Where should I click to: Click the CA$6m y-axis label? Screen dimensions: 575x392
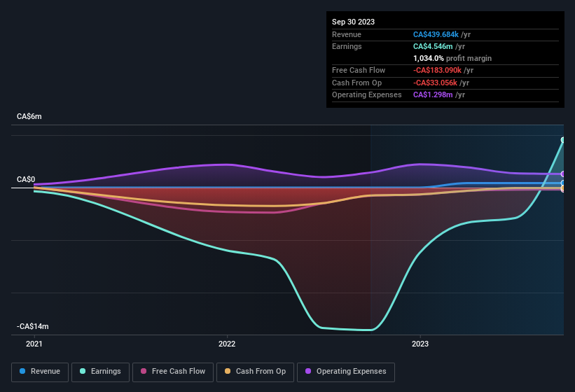click(29, 116)
